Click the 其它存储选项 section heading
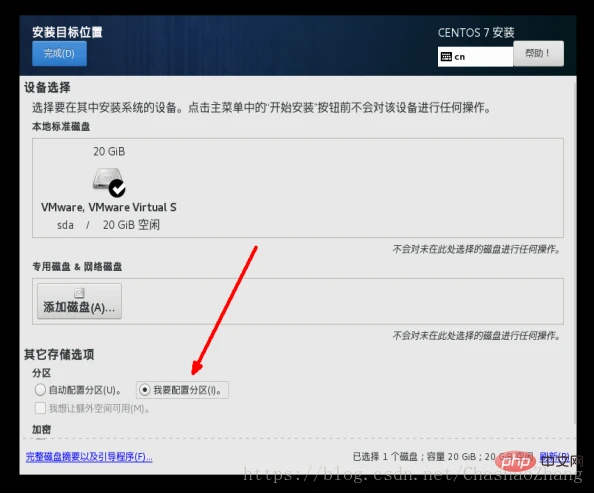The image size is (594, 494). tap(59, 354)
